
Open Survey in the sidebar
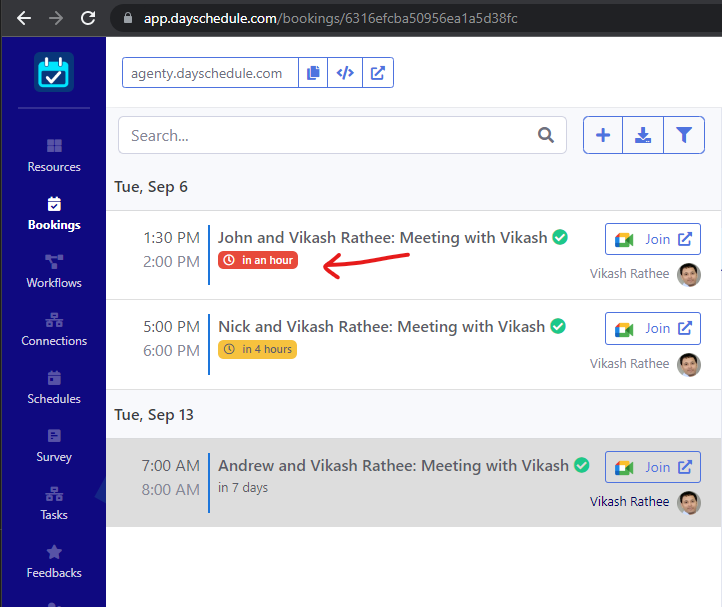pyautogui.click(x=54, y=446)
